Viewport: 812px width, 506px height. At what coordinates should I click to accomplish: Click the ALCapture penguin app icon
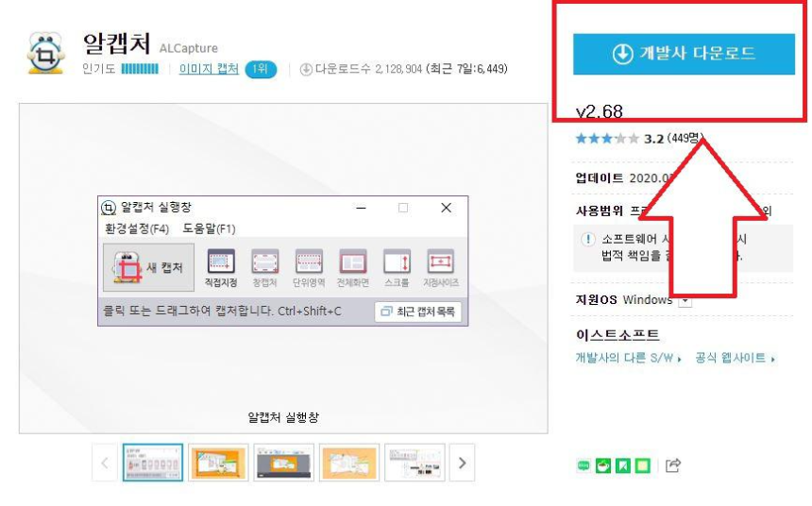(46, 53)
